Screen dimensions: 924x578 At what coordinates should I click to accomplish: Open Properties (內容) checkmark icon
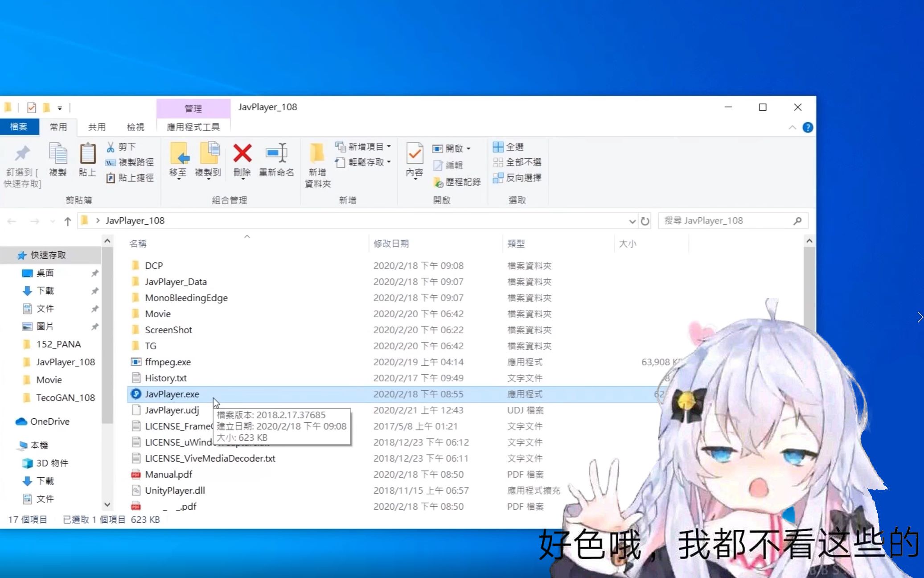pyautogui.click(x=415, y=154)
